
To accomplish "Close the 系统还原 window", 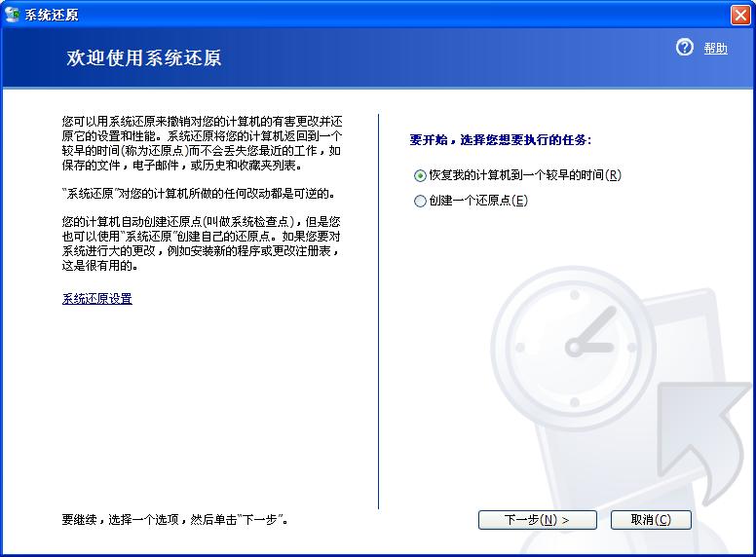I will coord(740,15).
